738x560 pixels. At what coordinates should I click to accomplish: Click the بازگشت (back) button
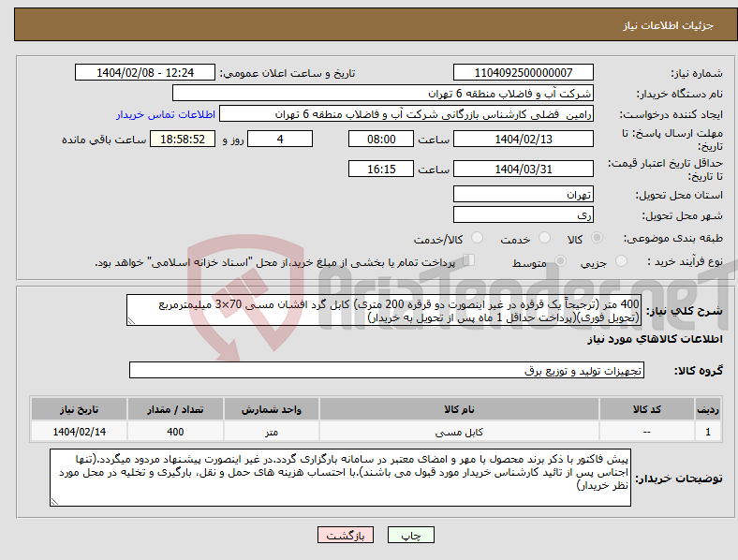point(346,535)
